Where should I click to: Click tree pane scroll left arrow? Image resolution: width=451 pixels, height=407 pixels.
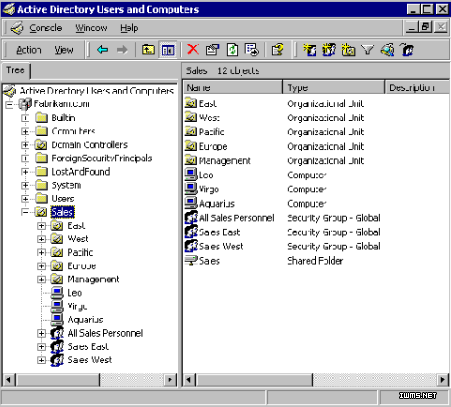[x=9, y=380]
